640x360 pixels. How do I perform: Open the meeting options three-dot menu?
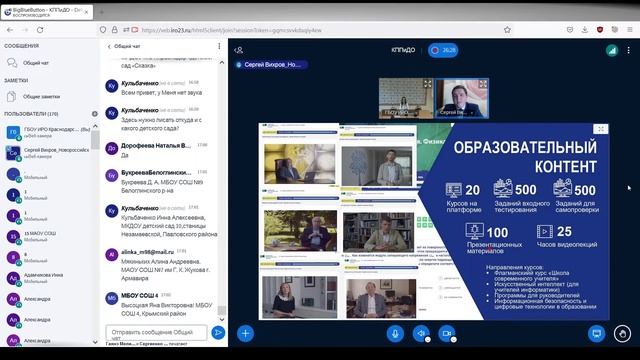click(x=629, y=50)
